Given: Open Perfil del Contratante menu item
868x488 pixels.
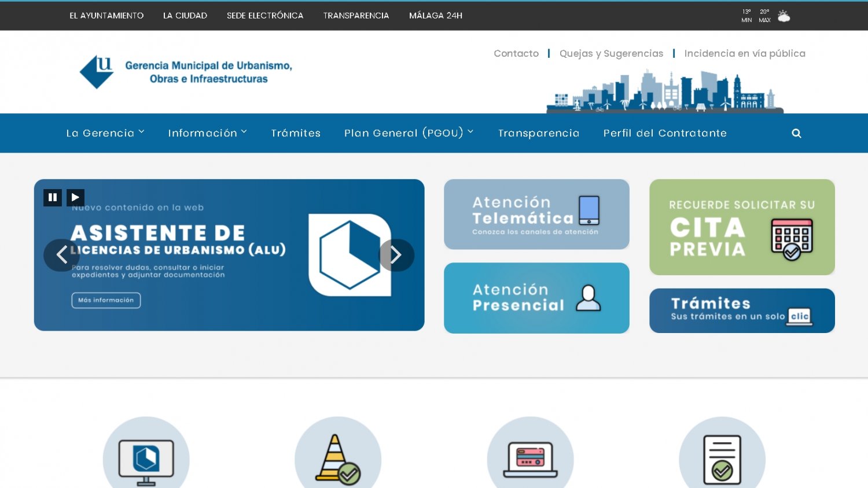Looking at the screenshot, I should [665, 133].
